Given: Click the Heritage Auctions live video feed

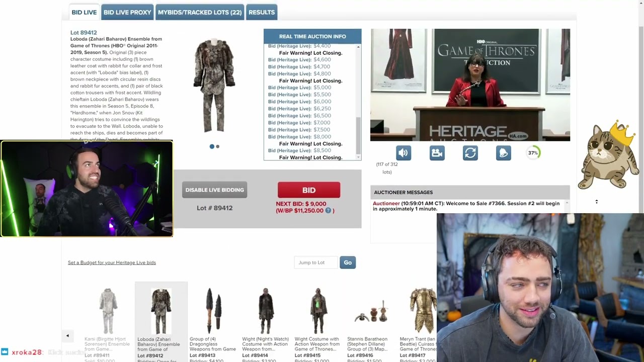Looking at the screenshot, I should (x=470, y=85).
